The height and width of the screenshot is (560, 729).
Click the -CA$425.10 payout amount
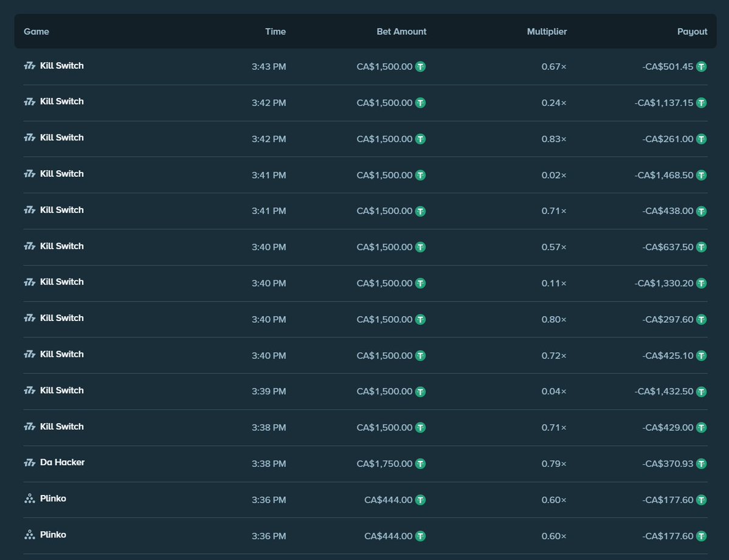coord(668,355)
